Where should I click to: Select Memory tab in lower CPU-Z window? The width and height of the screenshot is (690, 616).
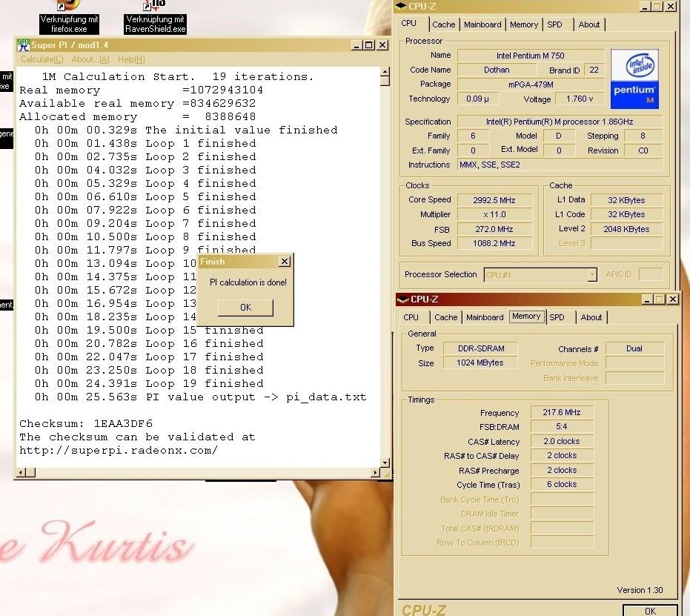526,317
